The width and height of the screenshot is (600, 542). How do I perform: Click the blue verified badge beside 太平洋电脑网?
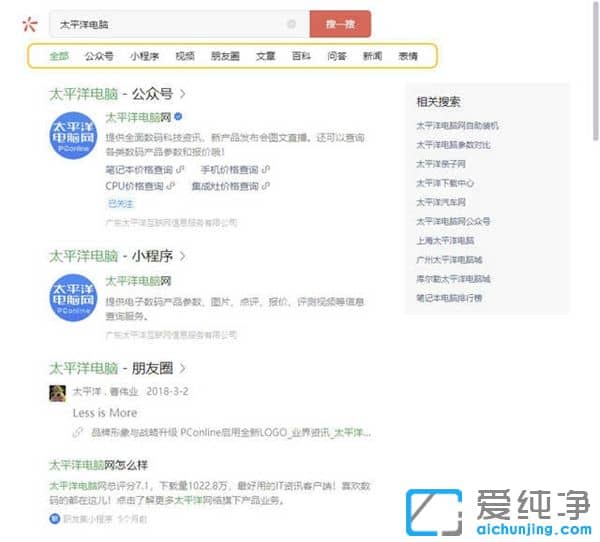pos(177,117)
